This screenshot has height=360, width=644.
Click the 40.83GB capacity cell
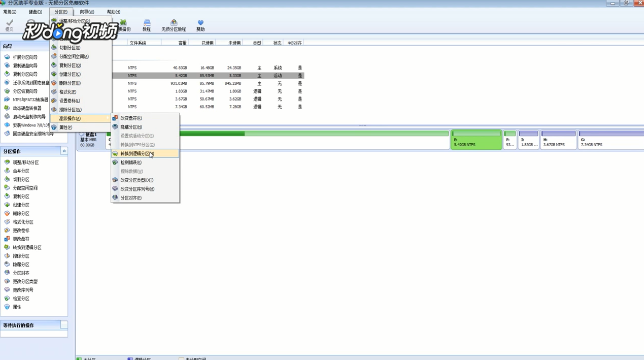coord(180,68)
